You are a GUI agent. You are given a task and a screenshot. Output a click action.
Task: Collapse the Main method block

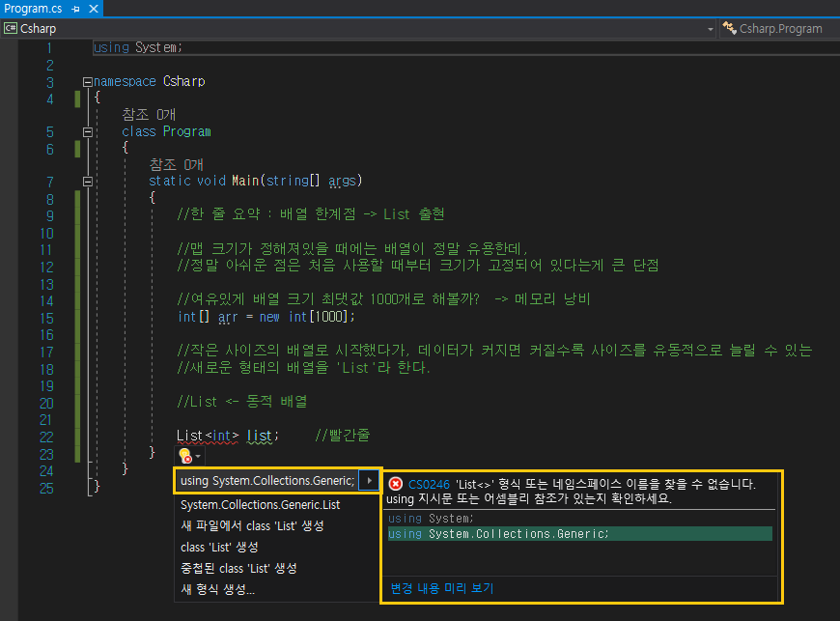point(87,182)
